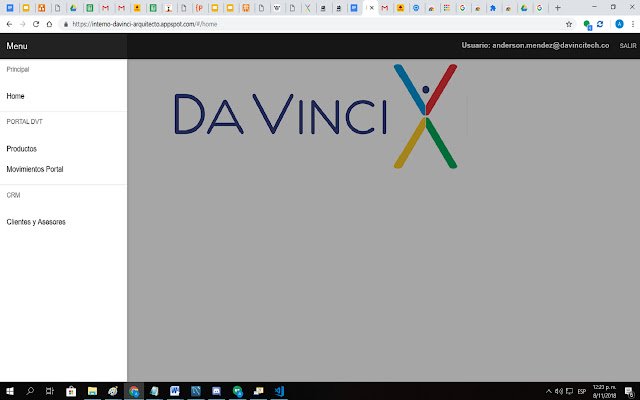Launch Microsoft Store from the taskbar

point(71,391)
